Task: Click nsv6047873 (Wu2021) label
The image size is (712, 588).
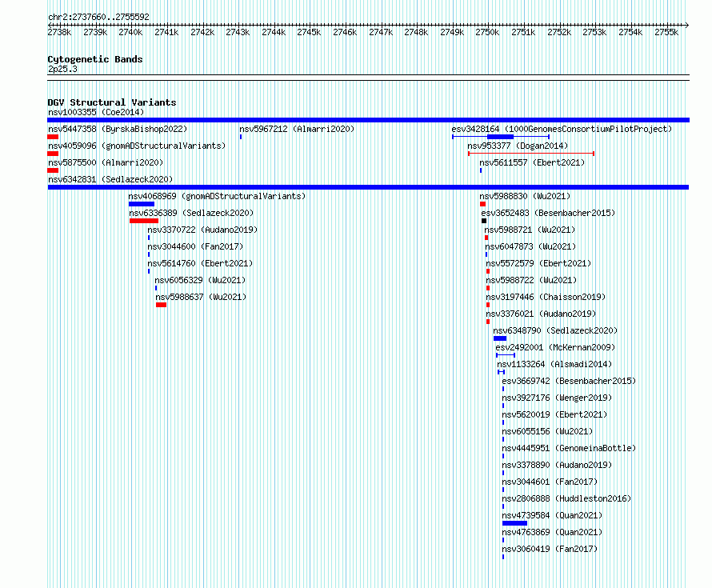Action: tap(530, 246)
